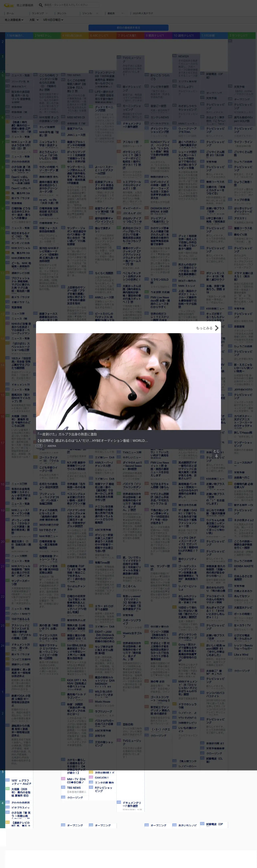Click the ad video image of the singer
The height and width of the screenshot is (868, 257).
[128, 381]
